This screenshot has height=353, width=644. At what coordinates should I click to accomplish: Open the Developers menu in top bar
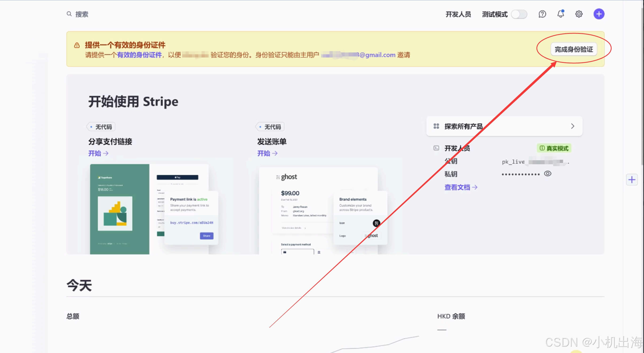coord(458,14)
